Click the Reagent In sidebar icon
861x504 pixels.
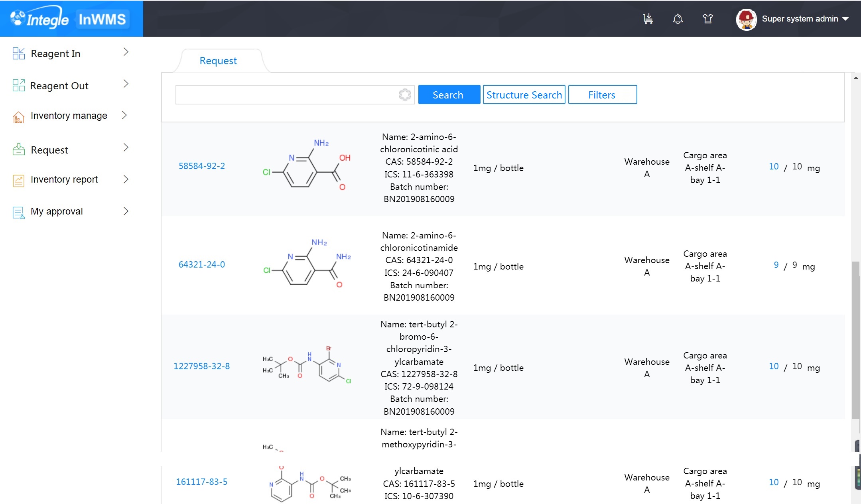pos(18,53)
